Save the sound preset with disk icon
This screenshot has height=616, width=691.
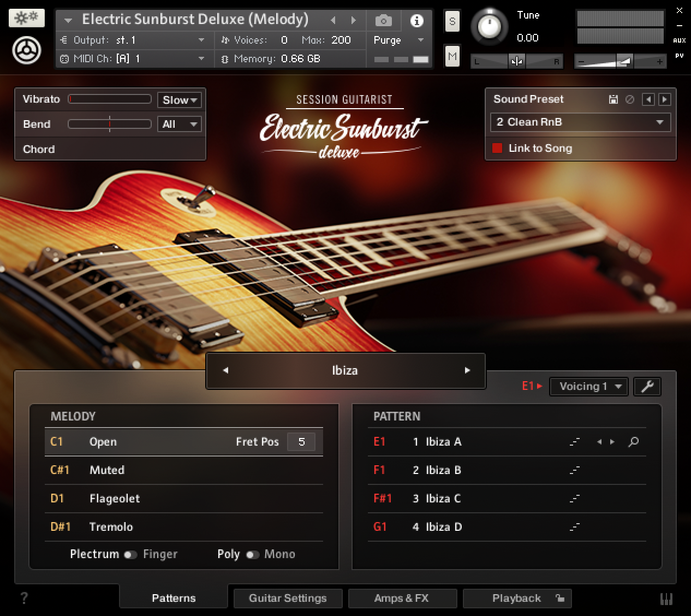(x=613, y=99)
